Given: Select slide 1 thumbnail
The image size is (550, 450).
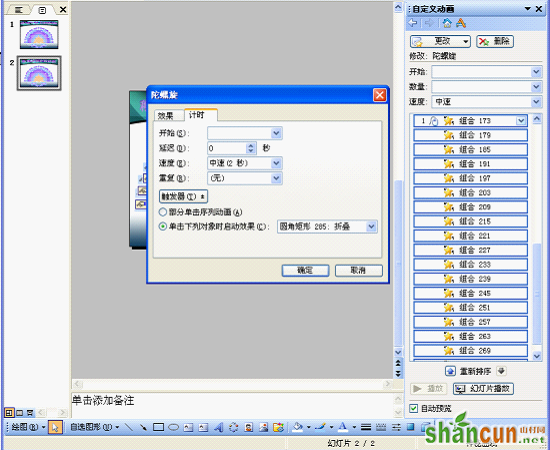Looking at the screenshot, I should click(39, 34).
